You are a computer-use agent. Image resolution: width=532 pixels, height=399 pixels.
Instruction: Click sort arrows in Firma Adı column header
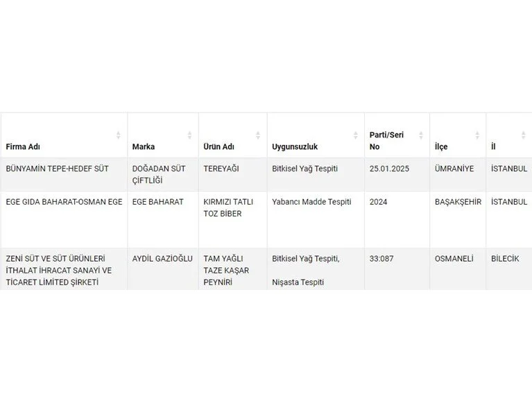[x=119, y=135]
